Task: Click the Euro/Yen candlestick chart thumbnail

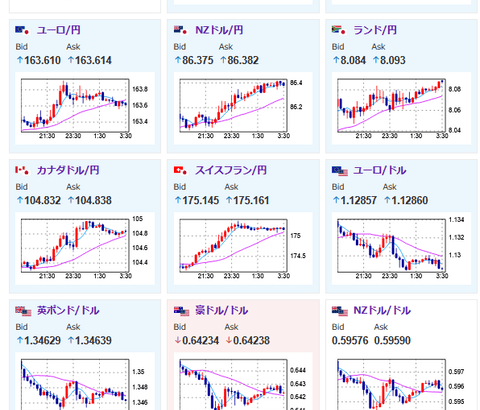Action: [x=85, y=108]
